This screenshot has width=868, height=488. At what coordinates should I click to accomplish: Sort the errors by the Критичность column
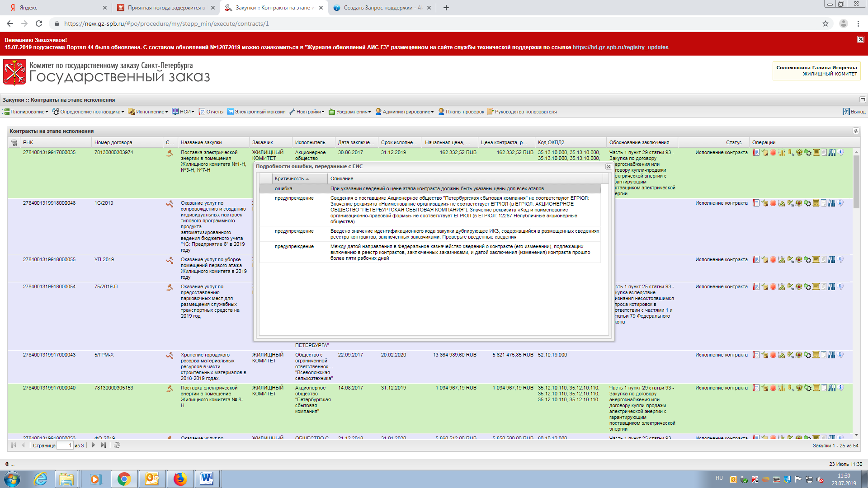click(289, 179)
